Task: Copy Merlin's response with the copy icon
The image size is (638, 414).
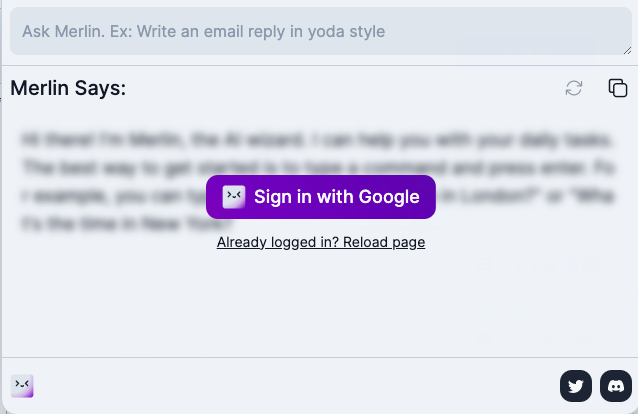Action: [618, 88]
